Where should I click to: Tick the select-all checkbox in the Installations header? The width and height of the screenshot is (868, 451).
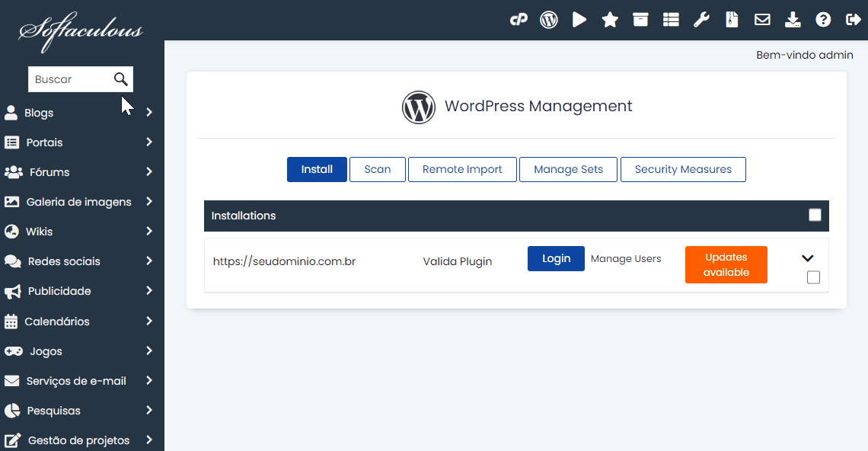(815, 215)
